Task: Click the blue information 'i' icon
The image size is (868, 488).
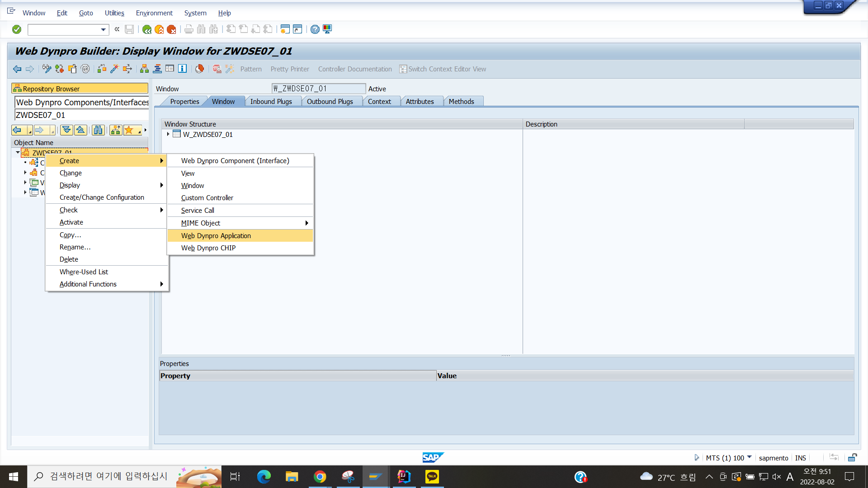Action: coord(182,69)
